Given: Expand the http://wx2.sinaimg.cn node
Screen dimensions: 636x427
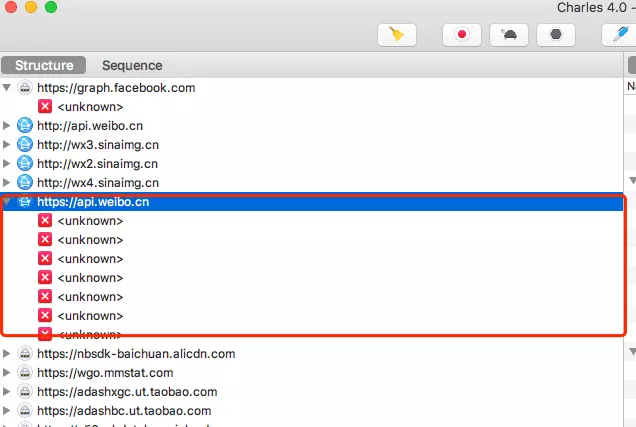Looking at the screenshot, I should 6,164.
